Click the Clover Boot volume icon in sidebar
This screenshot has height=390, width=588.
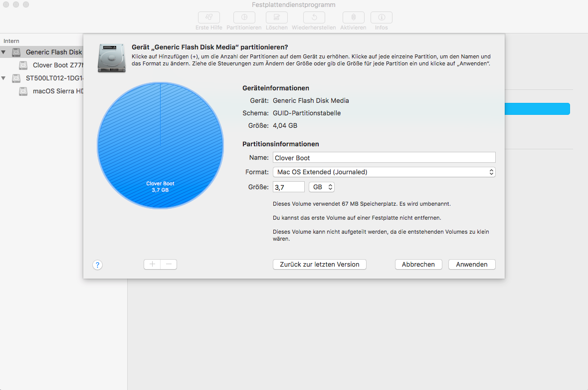[x=23, y=65]
